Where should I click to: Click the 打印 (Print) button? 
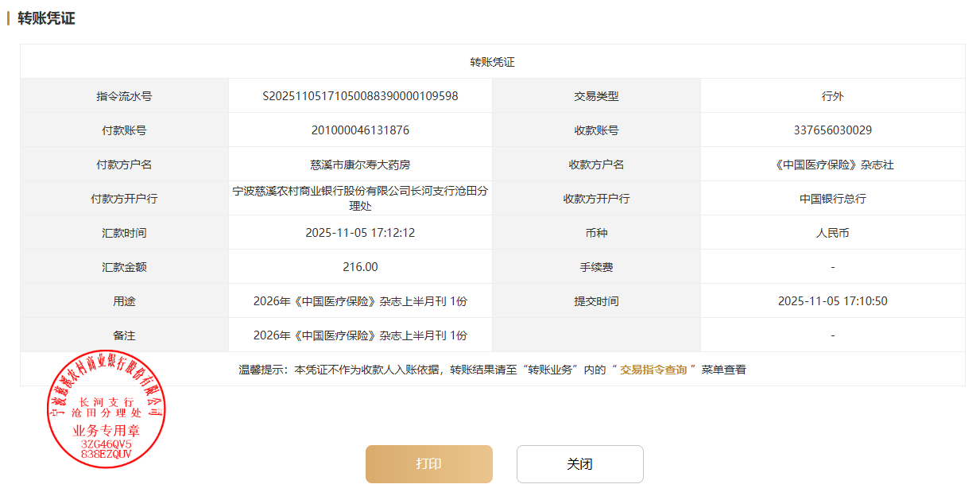click(428, 464)
